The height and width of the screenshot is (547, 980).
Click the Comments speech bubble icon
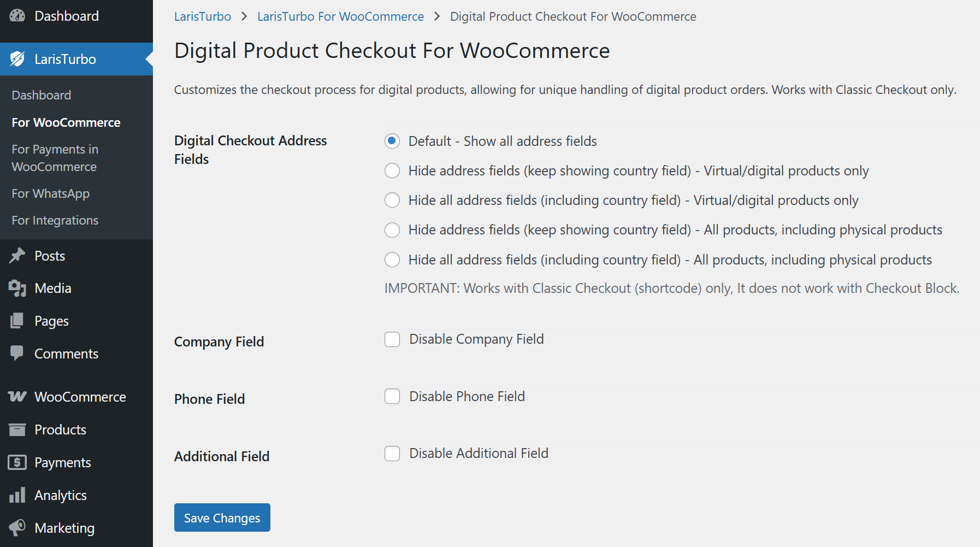pos(17,353)
